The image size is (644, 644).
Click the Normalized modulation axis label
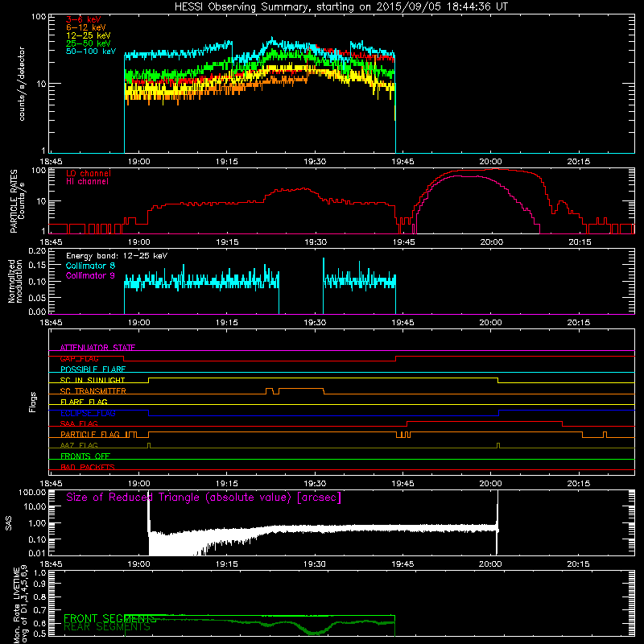(15, 281)
